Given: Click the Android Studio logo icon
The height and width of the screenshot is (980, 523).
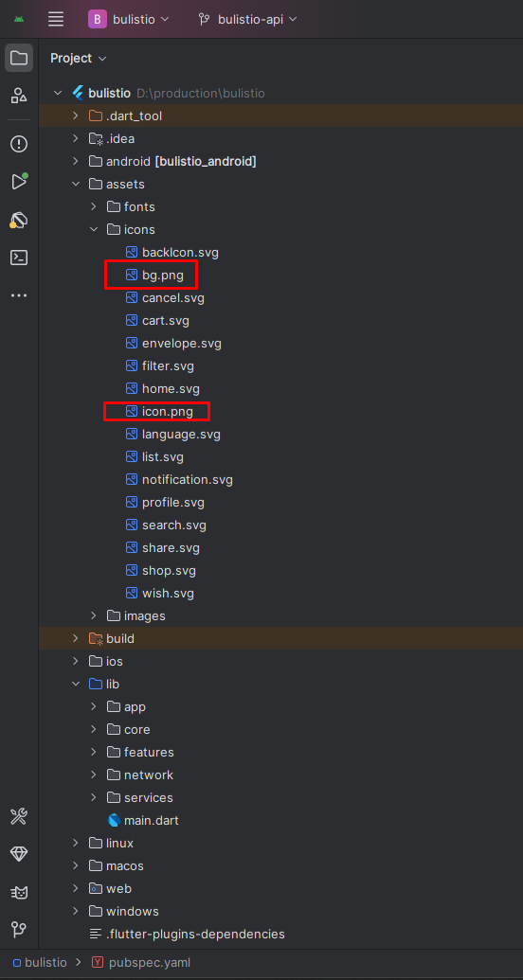Looking at the screenshot, I should [19, 19].
